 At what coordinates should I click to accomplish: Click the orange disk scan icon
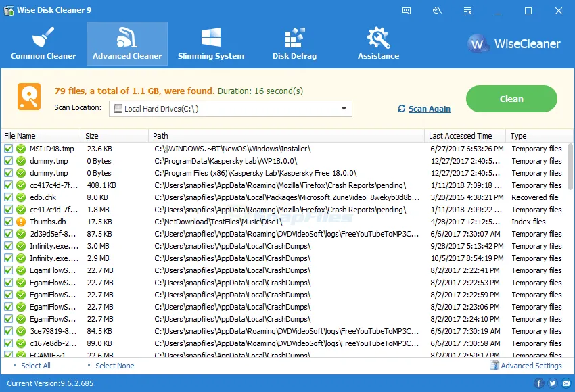[29, 97]
